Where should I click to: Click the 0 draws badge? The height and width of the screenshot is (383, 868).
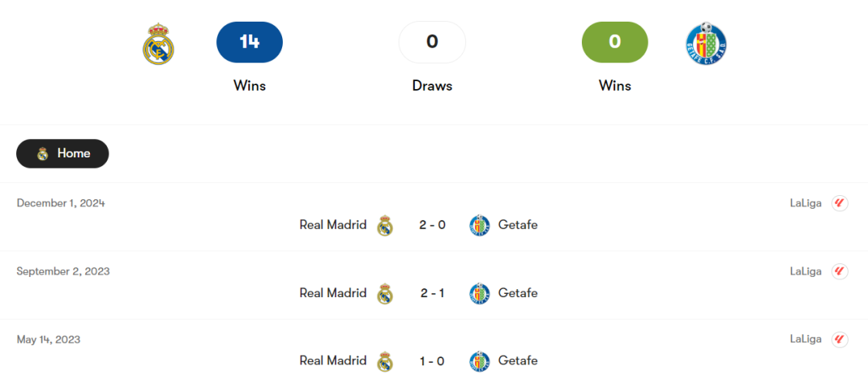[432, 43]
